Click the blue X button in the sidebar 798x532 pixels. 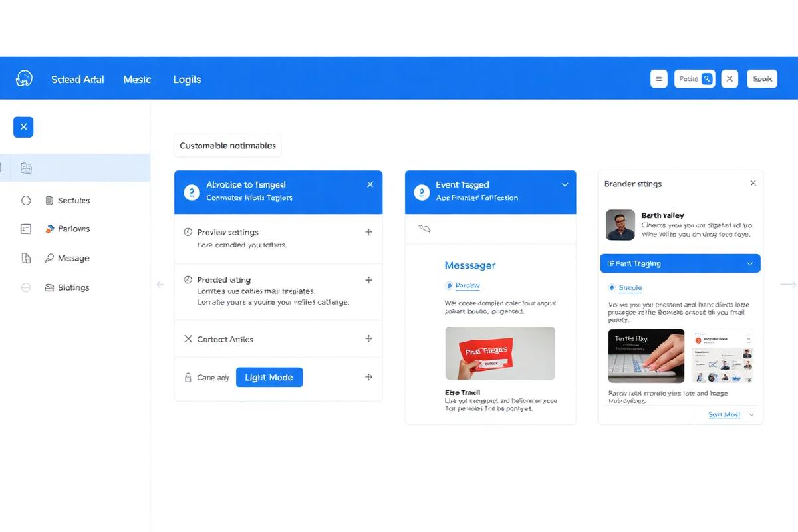(23, 127)
